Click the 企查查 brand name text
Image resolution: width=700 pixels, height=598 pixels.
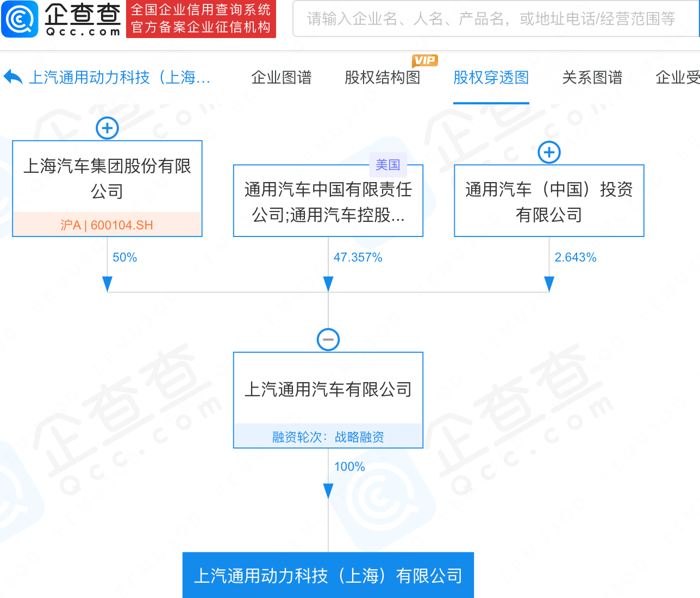click(83, 14)
